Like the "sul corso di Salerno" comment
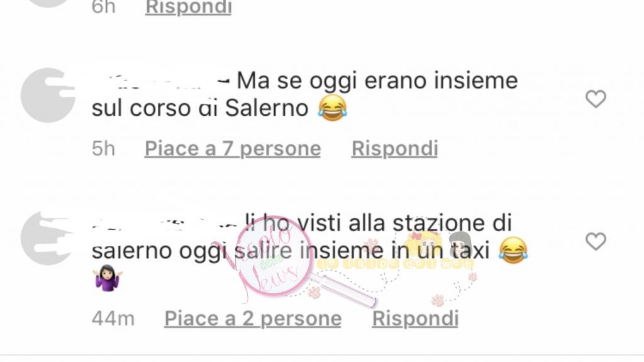This screenshot has height=362, width=644. [x=596, y=99]
